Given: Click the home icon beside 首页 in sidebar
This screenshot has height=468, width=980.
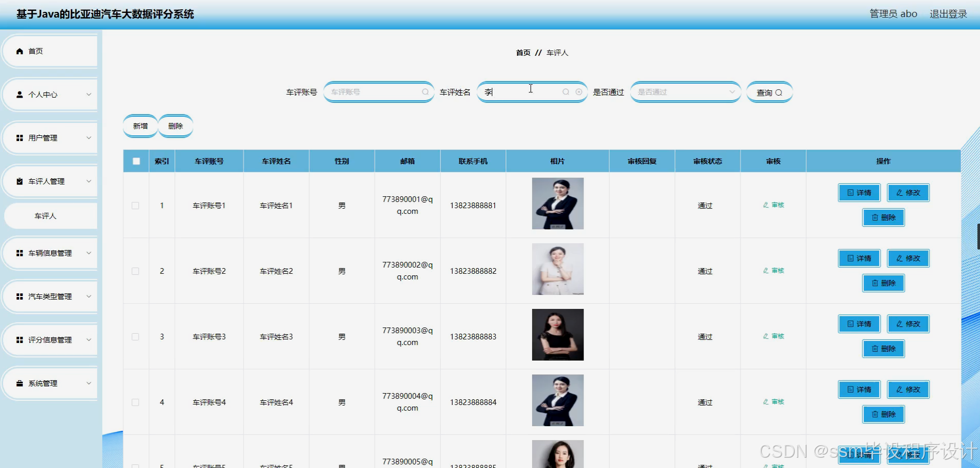Looking at the screenshot, I should pyautogui.click(x=20, y=51).
